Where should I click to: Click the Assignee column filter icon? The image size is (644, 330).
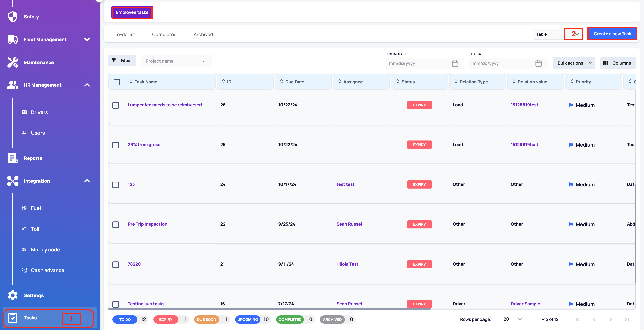click(385, 81)
